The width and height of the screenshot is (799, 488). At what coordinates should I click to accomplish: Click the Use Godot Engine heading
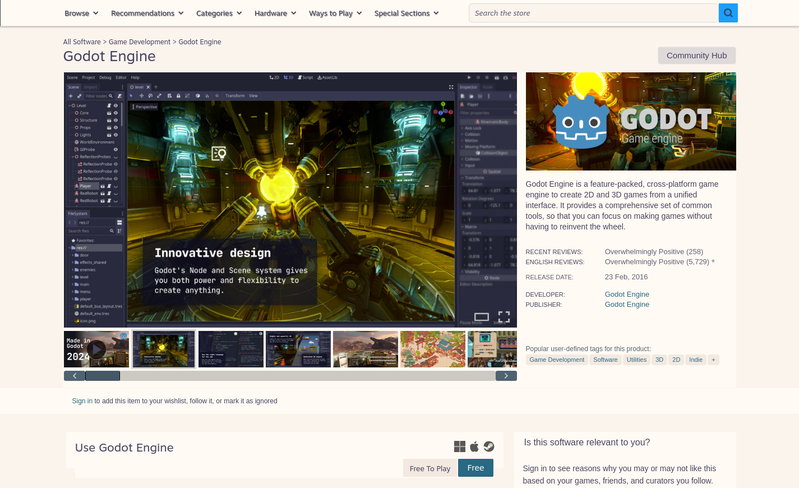[x=124, y=447]
